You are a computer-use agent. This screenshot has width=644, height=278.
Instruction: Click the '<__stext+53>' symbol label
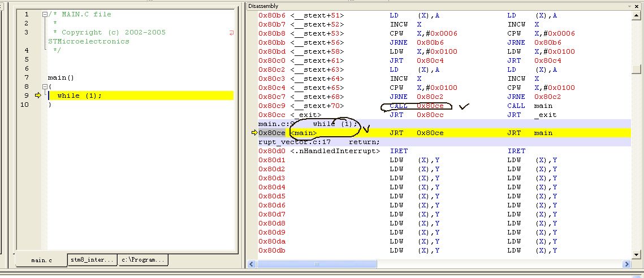click(x=317, y=33)
